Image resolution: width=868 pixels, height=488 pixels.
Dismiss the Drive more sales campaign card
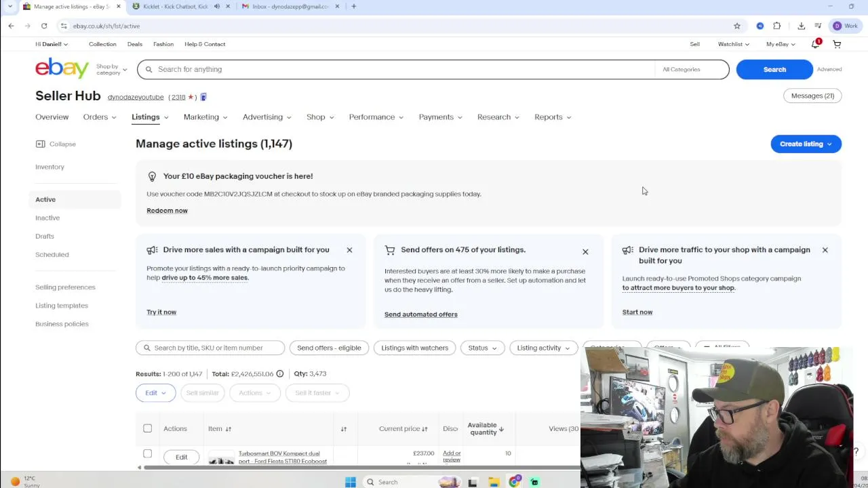pyautogui.click(x=349, y=250)
